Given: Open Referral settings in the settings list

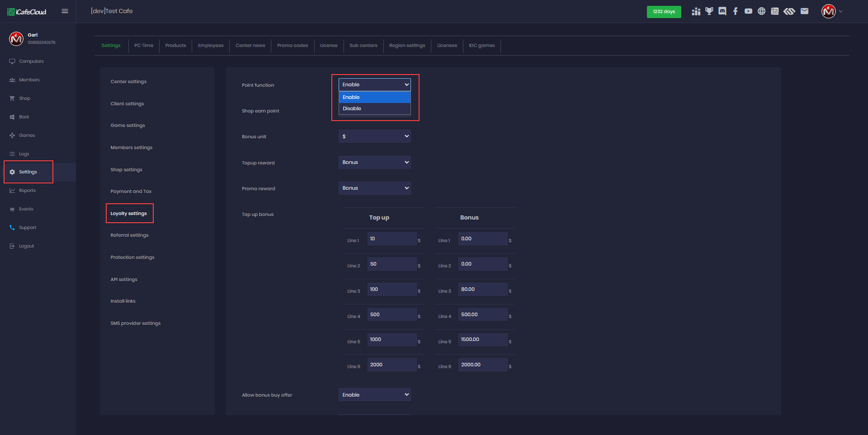Looking at the screenshot, I should point(129,235).
